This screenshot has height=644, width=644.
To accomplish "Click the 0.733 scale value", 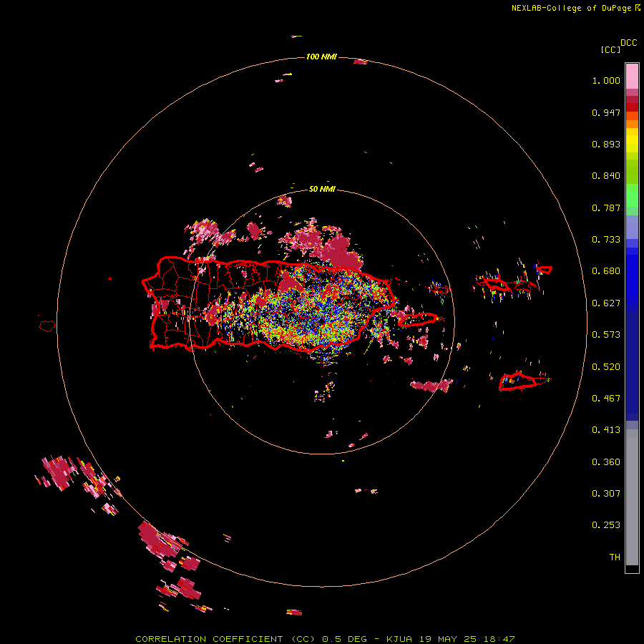I will [x=606, y=240].
